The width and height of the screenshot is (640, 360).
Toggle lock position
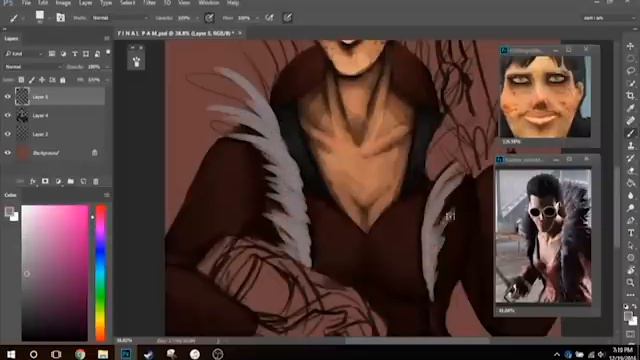pyautogui.click(x=42, y=80)
